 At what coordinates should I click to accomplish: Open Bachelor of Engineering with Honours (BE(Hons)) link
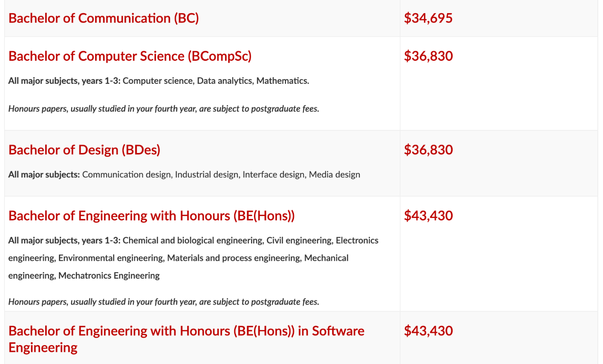(x=151, y=216)
